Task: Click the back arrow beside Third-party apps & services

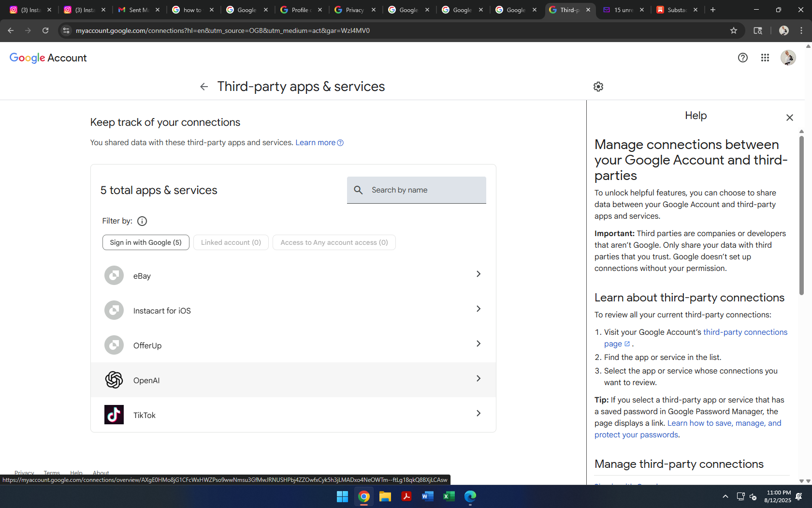Action: tap(204, 87)
